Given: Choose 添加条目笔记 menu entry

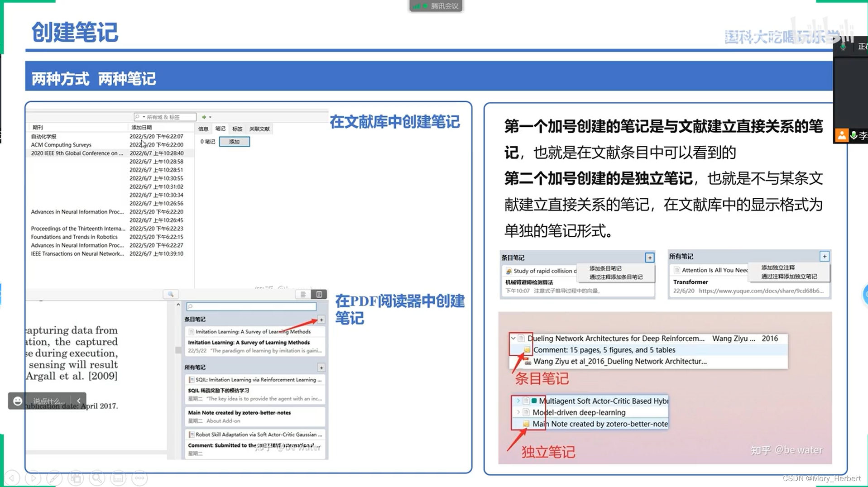Looking at the screenshot, I should coord(605,268).
